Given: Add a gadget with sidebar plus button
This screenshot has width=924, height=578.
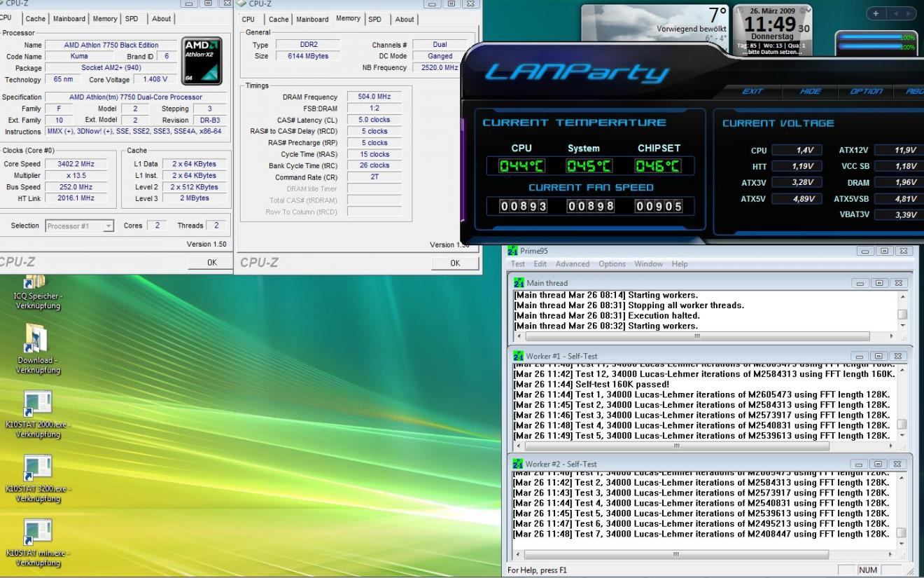Looking at the screenshot, I should click(876, 13).
